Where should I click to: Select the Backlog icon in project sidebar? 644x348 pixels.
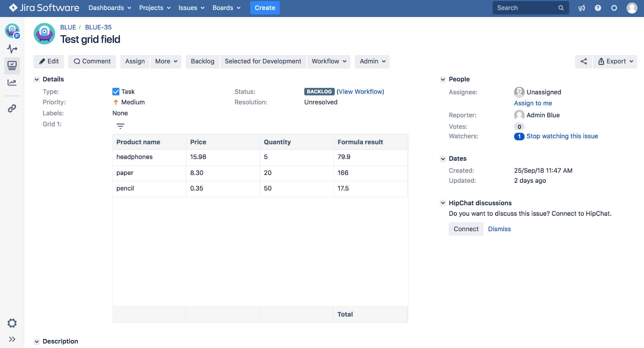(x=12, y=66)
